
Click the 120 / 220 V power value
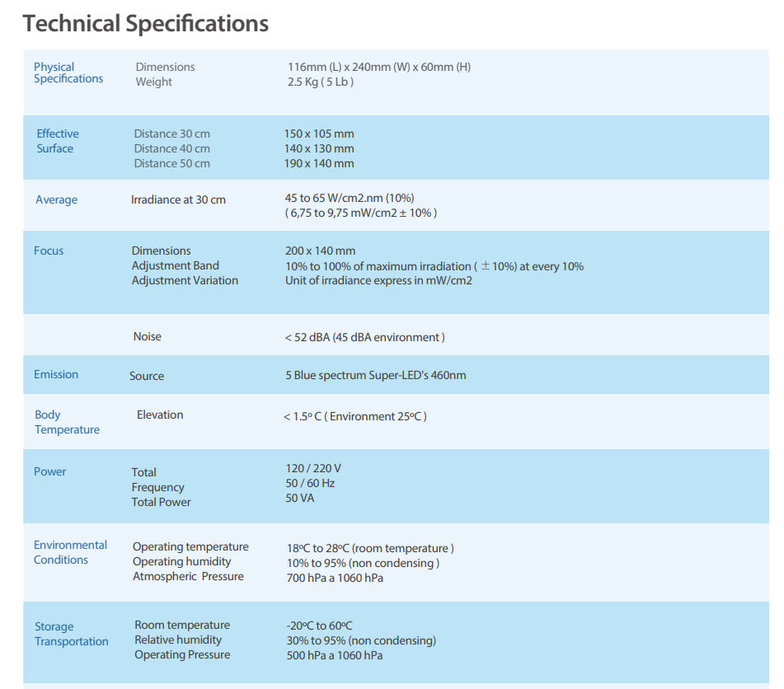tap(313, 468)
